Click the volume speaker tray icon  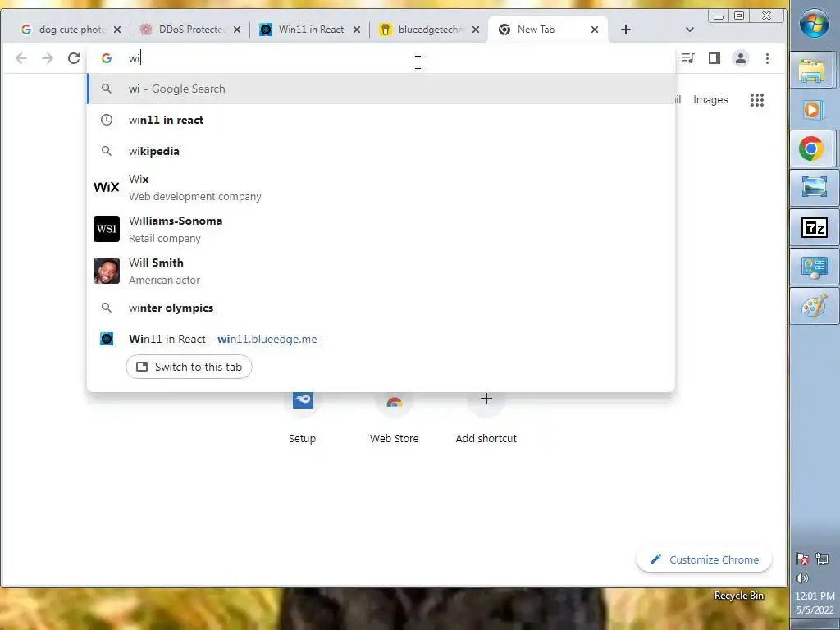[802, 578]
